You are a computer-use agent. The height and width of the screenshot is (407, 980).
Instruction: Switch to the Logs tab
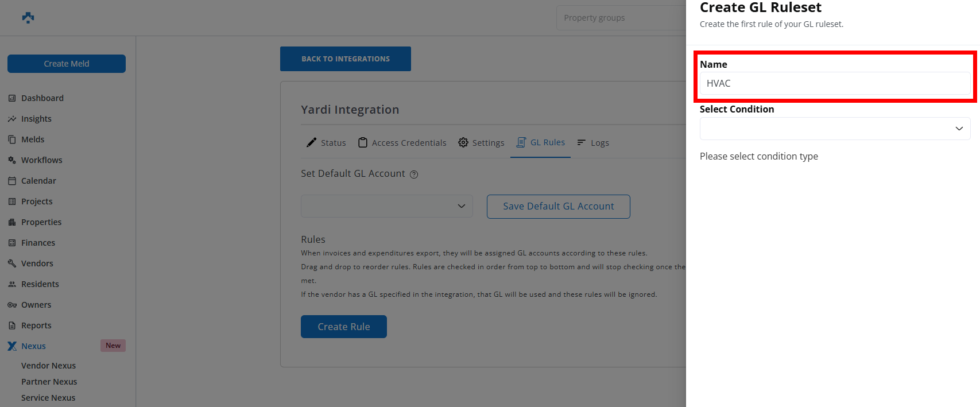point(593,142)
